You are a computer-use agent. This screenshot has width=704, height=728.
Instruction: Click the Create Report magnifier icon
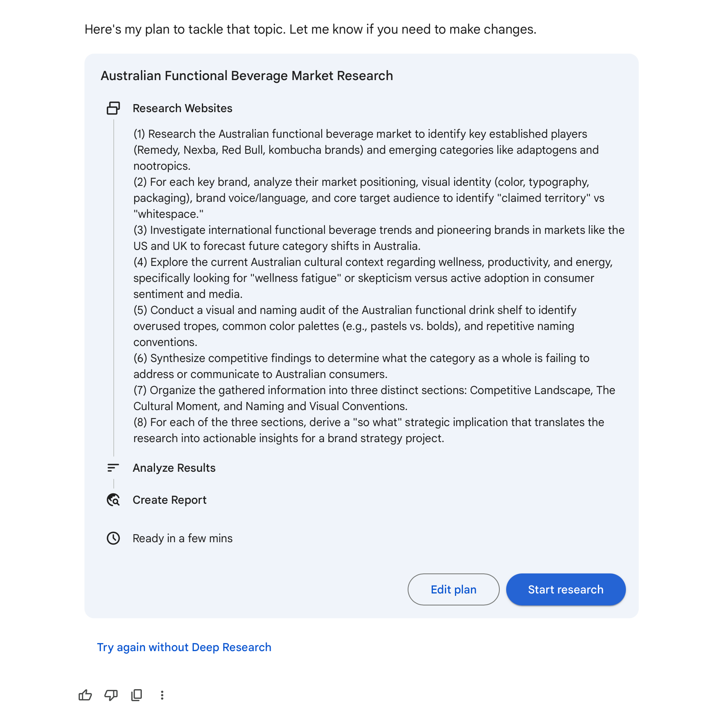[x=113, y=500]
